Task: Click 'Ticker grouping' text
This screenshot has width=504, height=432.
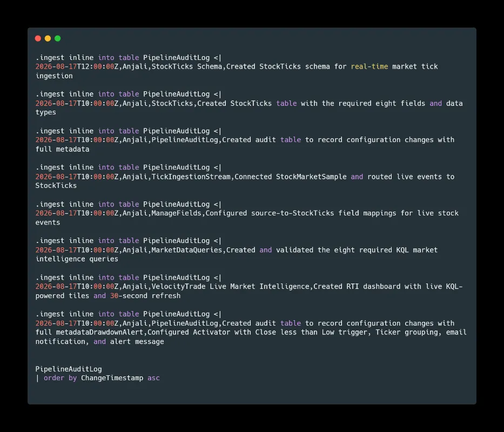Action: tap(407, 332)
